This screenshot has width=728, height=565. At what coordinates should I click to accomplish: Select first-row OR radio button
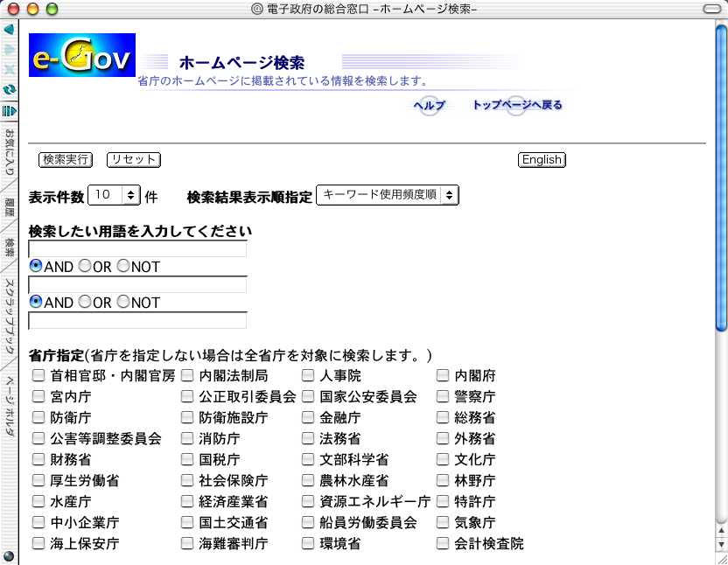point(85,266)
